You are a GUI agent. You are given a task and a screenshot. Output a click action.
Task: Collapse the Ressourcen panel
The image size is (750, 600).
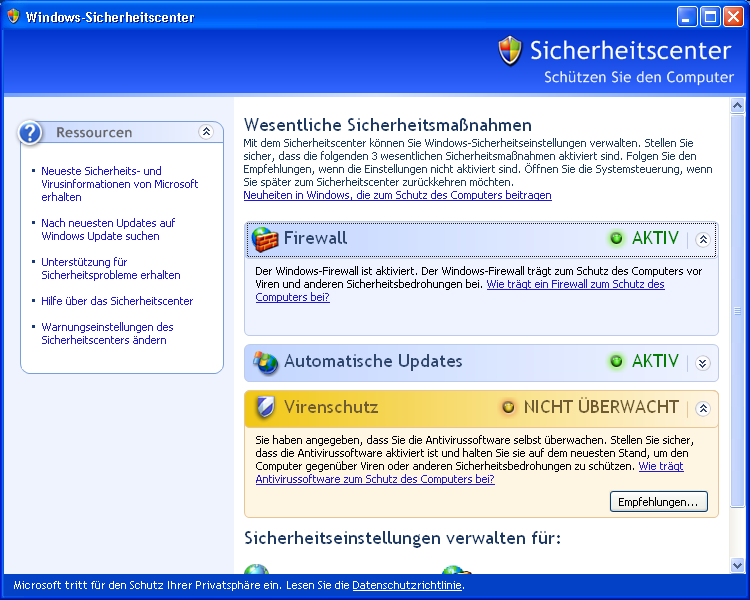pyautogui.click(x=206, y=132)
